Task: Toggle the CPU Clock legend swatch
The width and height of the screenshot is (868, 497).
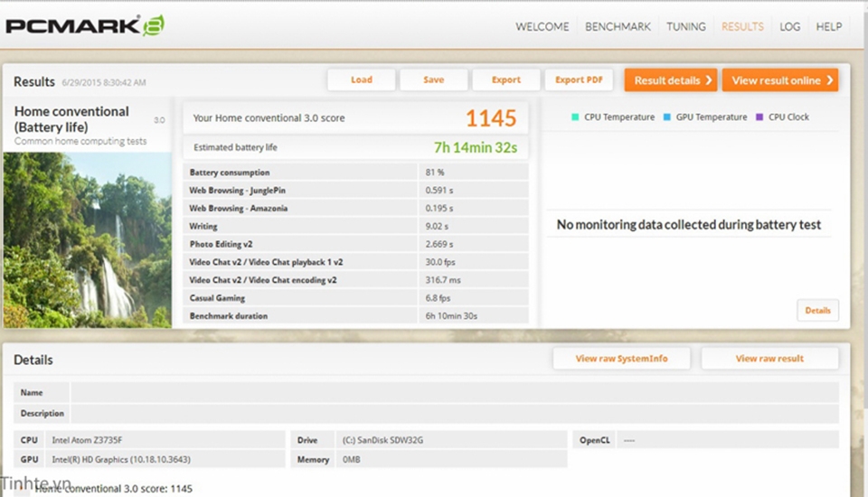Action: pos(759,117)
